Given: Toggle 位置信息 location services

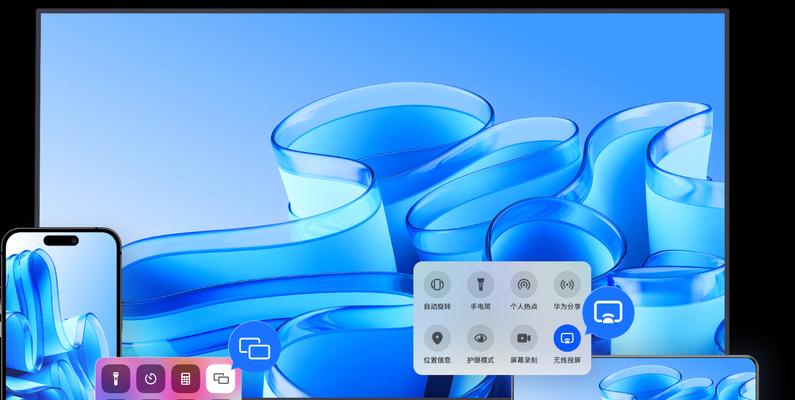Looking at the screenshot, I should click(x=437, y=338).
